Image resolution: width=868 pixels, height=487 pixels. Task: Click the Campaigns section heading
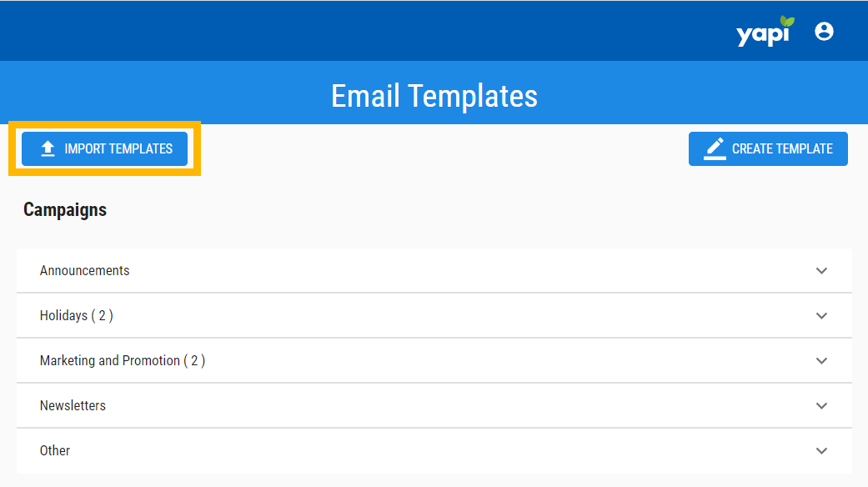(65, 210)
